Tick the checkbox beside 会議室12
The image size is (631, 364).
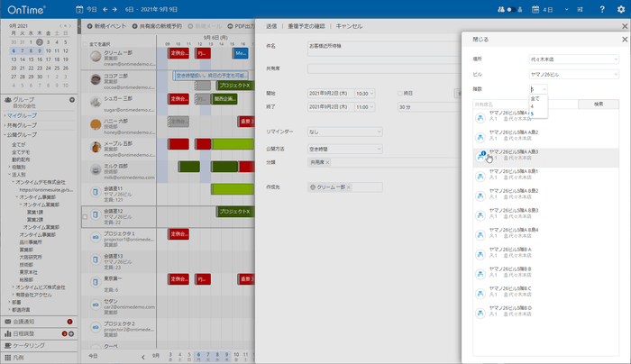(85, 216)
